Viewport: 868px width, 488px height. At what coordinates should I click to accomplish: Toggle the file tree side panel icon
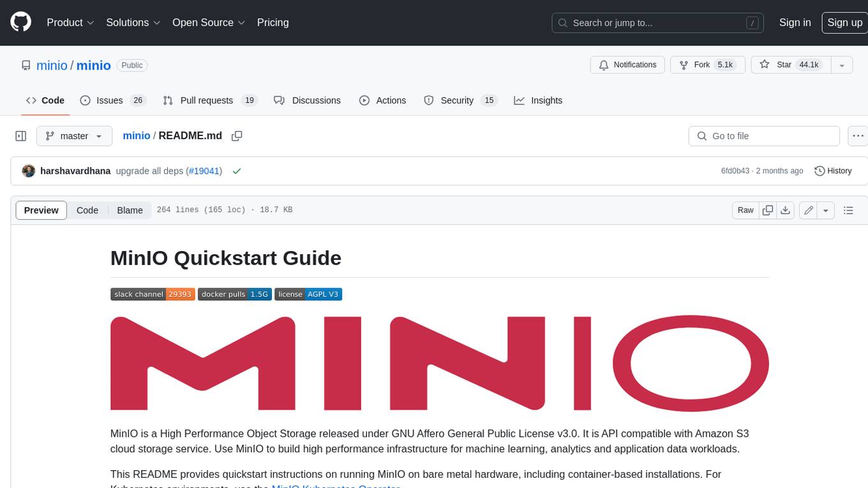[x=21, y=136]
